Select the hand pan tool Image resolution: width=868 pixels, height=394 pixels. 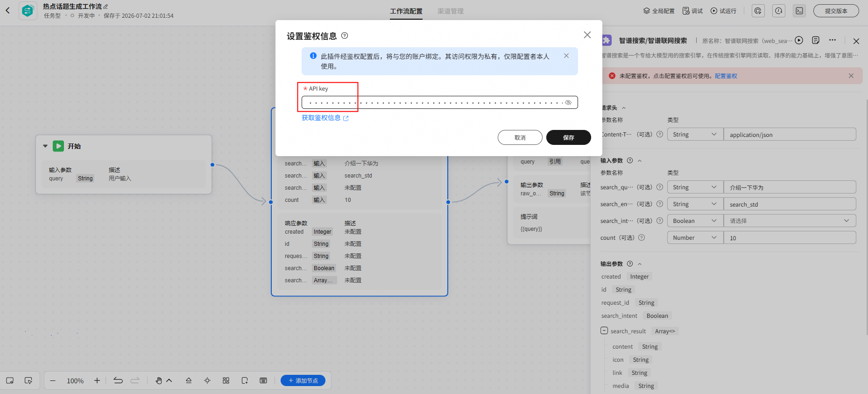point(159,380)
